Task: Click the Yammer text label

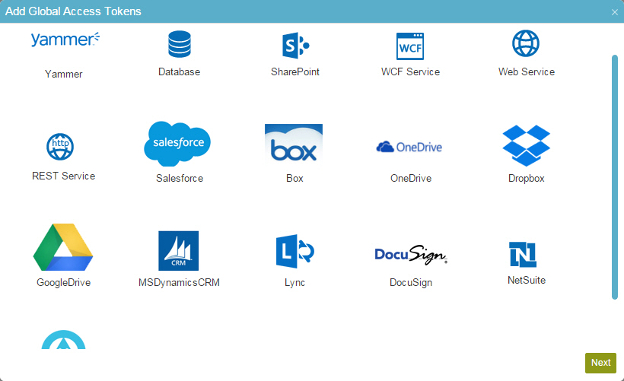Action: pyautogui.click(x=64, y=74)
